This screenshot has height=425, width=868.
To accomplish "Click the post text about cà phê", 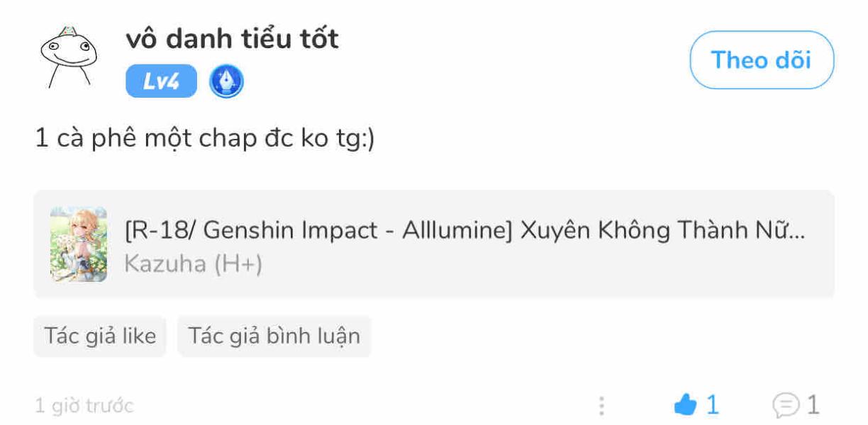I will 204,139.
